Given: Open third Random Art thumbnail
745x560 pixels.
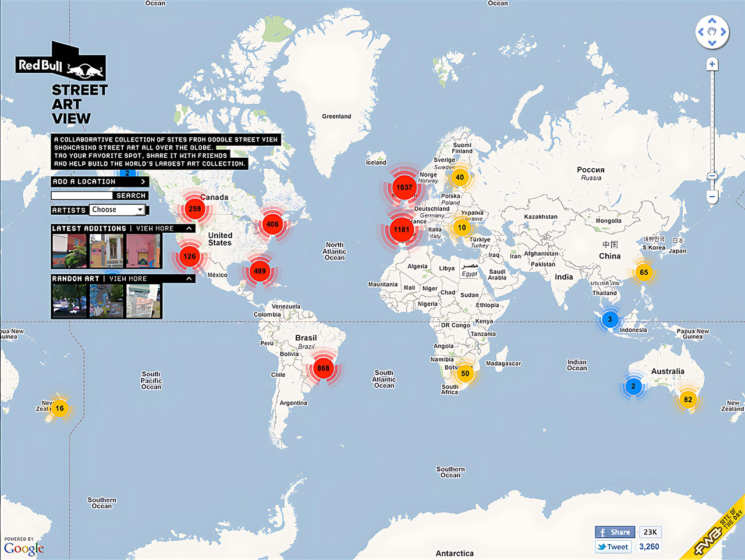Looking at the screenshot, I should 143,300.
